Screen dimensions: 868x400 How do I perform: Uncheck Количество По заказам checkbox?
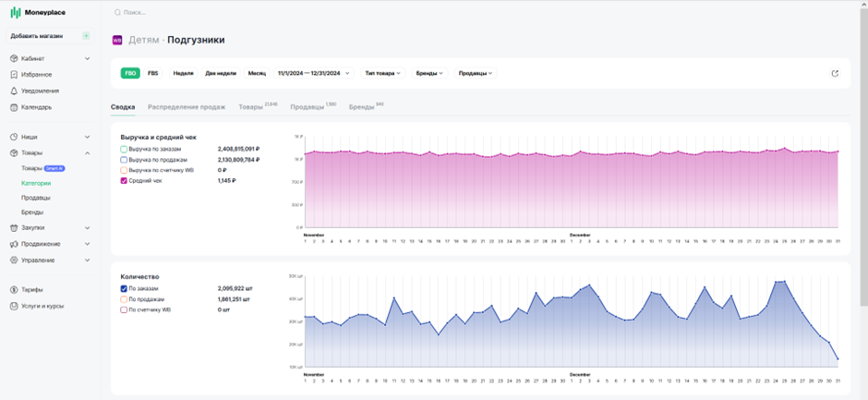click(x=124, y=288)
